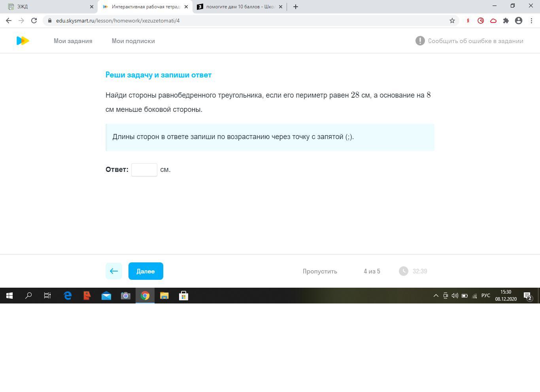This screenshot has height=392, width=540.
Task: Show hidden system tray icons
Action: 436,296
